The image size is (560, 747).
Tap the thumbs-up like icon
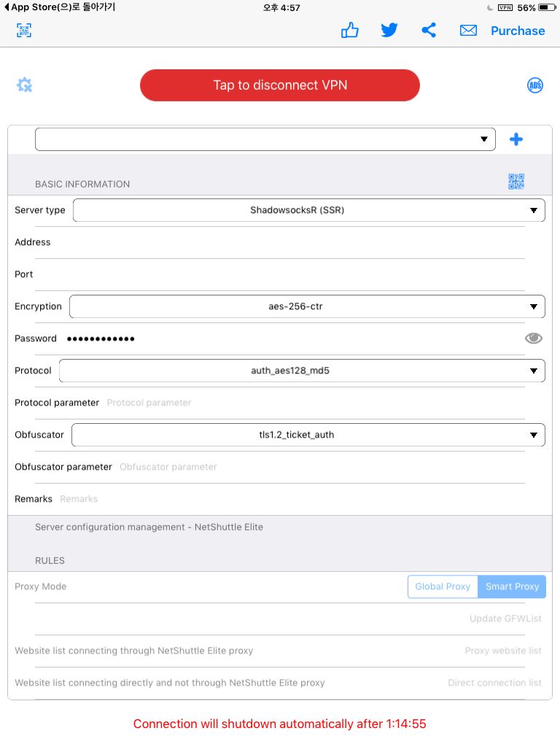pyautogui.click(x=349, y=30)
